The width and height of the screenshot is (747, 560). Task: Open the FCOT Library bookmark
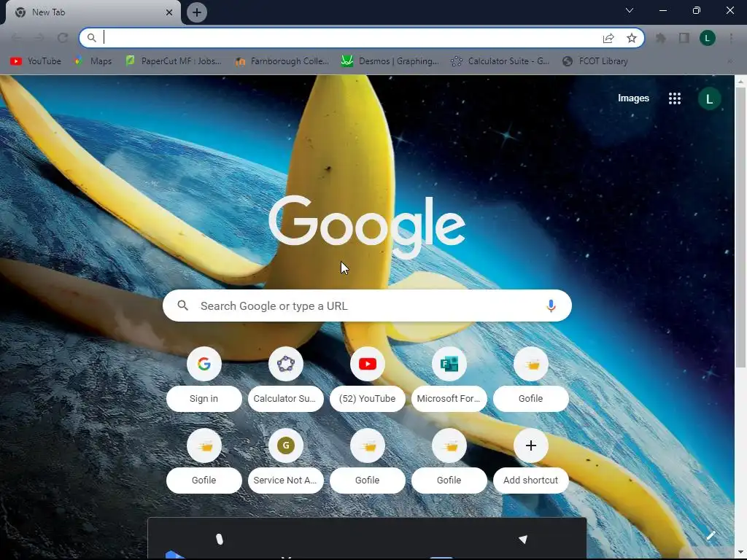[x=595, y=61]
